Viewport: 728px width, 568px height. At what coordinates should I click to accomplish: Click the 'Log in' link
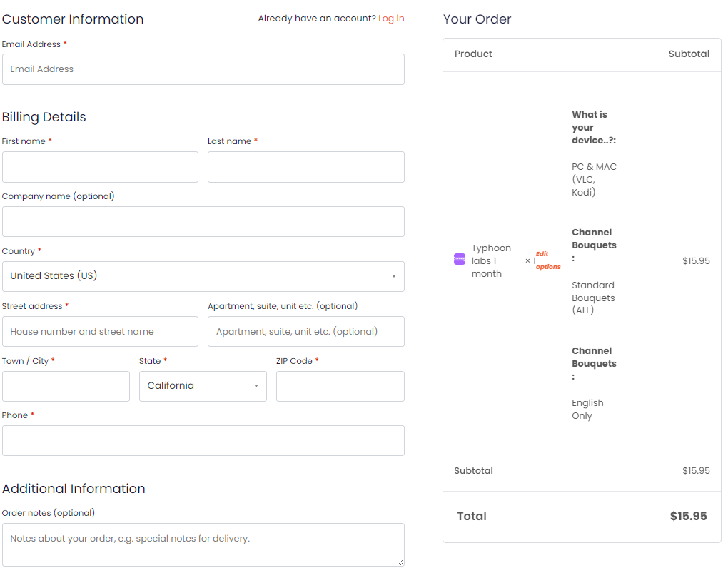pos(391,19)
